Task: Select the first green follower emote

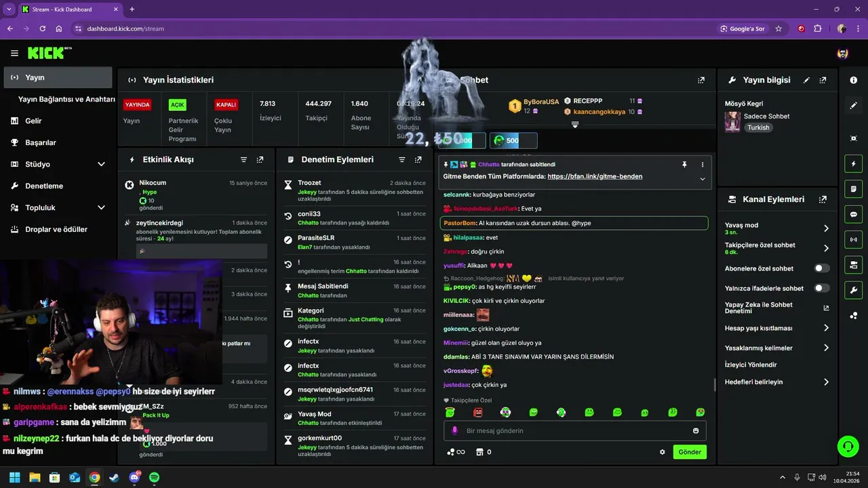Action: tap(450, 412)
